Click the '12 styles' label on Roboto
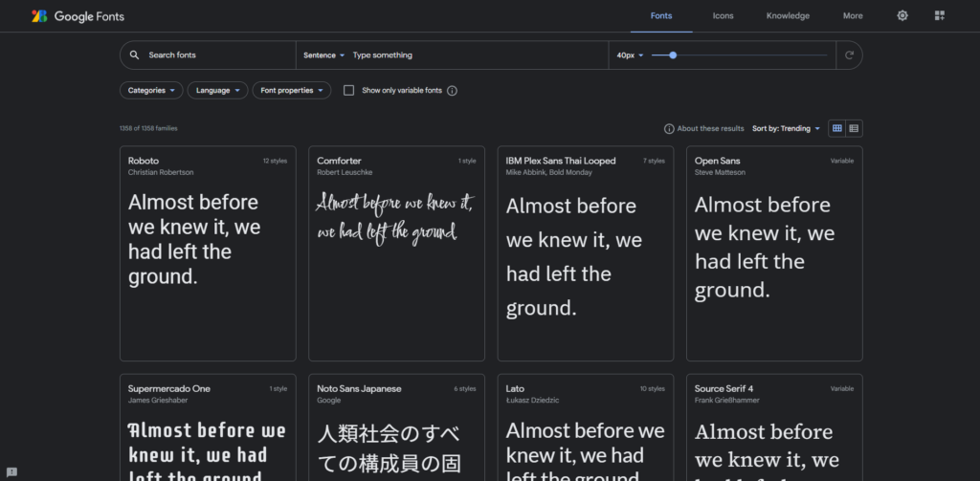The width and height of the screenshot is (980, 481). pos(275,162)
